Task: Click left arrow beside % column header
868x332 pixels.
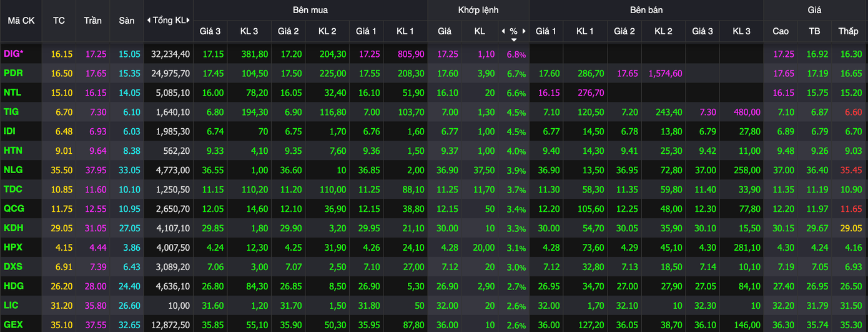Action: pyautogui.click(x=503, y=31)
